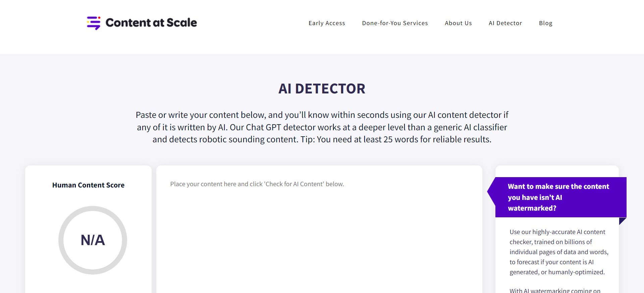The width and height of the screenshot is (644, 293).
Task: Click the Human Content Score gauge
Action: coord(93,240)
